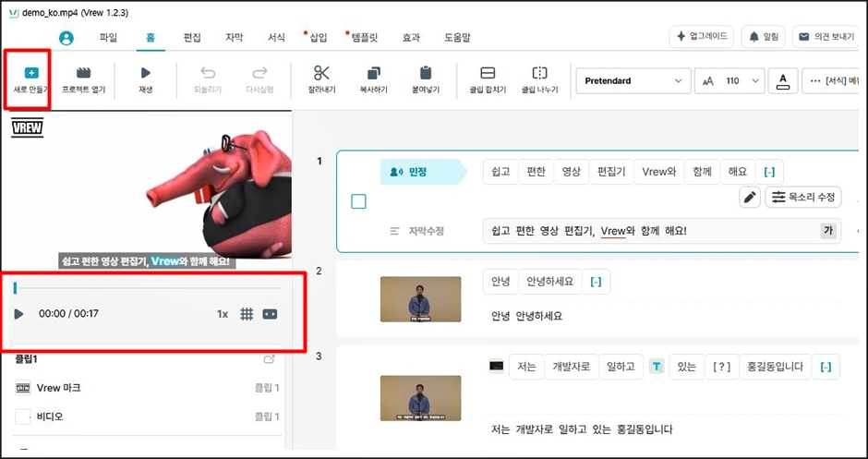Click the clip 2 video thumbnail
Viewport: 868px width, 459px height.
pyautogui.click(x=421, y=299)
